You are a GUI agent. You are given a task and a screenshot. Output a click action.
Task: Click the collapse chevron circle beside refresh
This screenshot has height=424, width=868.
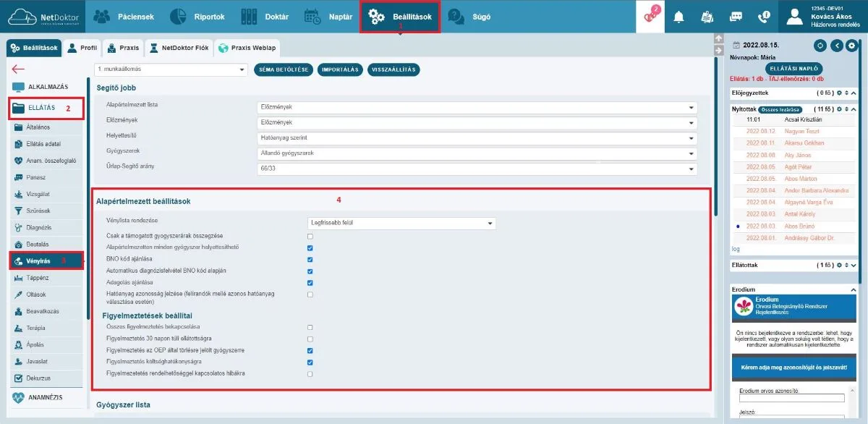[x=836, y=46]
